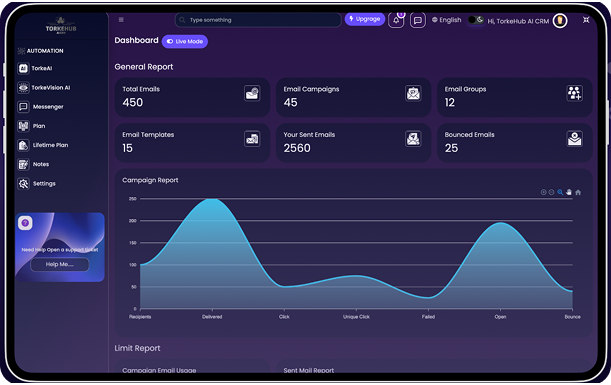
Task: Toggle dark mode switch
Action: (x=476, y=19)
